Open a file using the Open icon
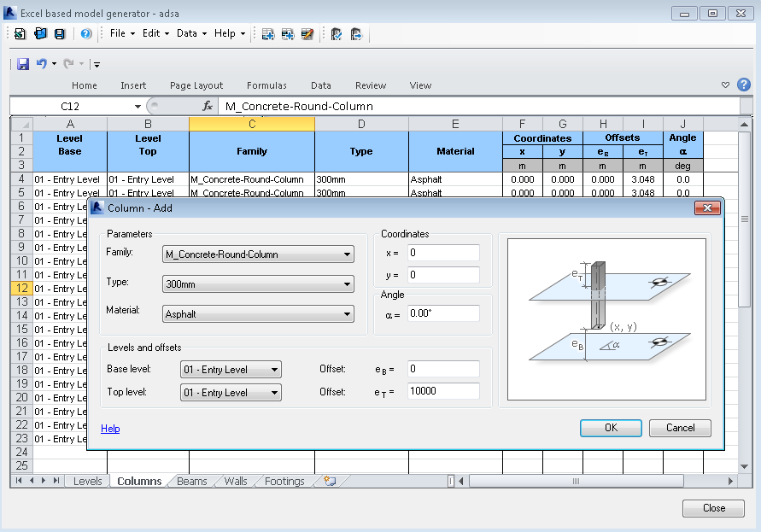This screenshot has height=532, width=761. point(39,32)
